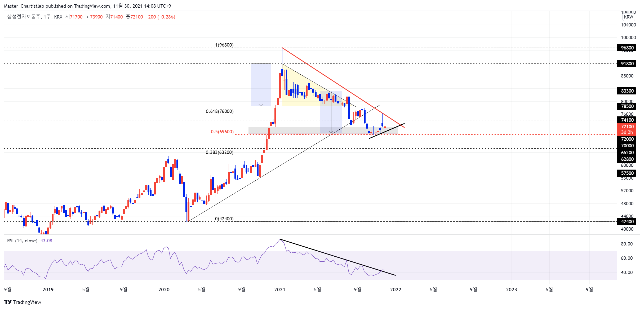Click the 65200 price level label
Image resolution: width=644 pixels, height=309 pixels.
tap(627, 153)
